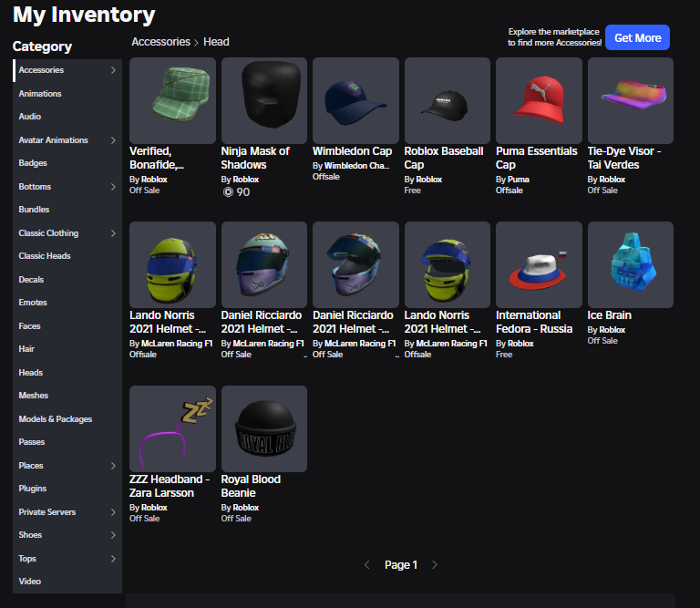This screenshot has height=608, width=700.
Task: Expand the Shoes category chevron
Action: [x=113, y=535]
